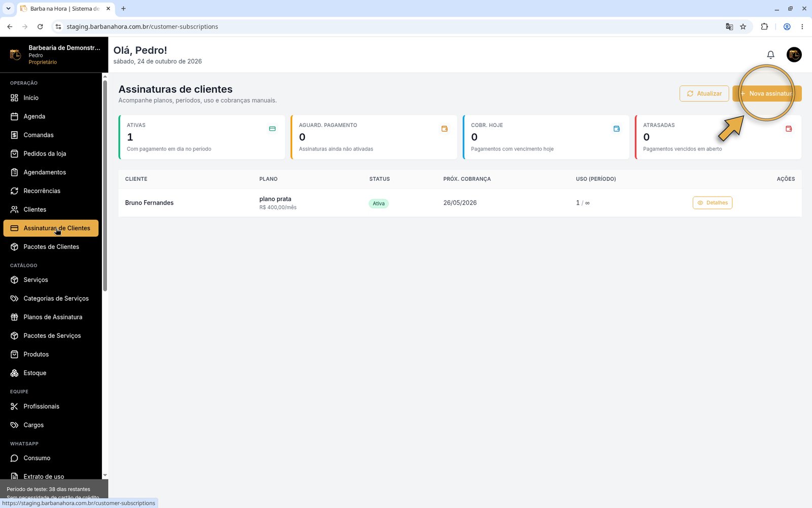Screen dimensions: 812x508
Task: Click the Pacotes de Serviços box icon
Action: click(14, 336)
